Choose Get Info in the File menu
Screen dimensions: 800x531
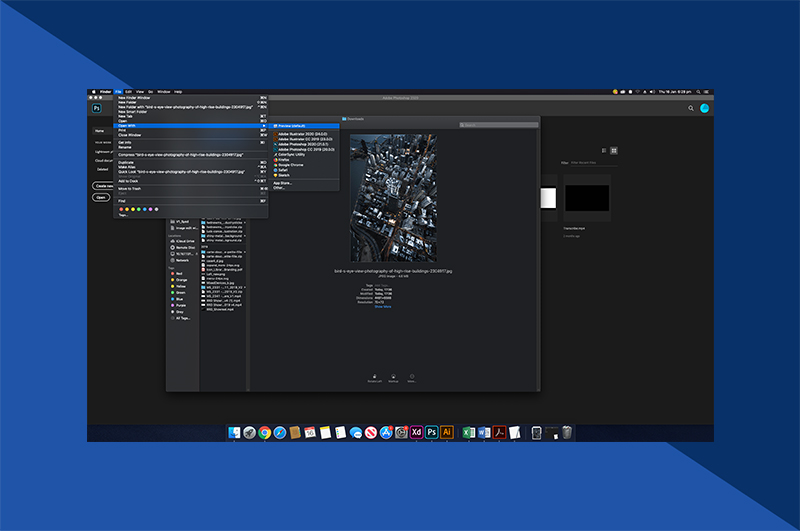[x=191, y=142]
